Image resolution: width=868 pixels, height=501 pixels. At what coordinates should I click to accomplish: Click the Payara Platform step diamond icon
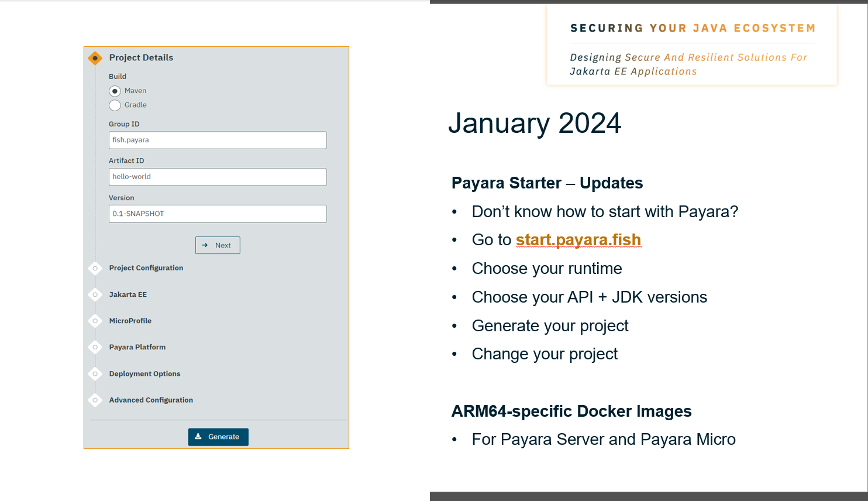pyautogui.click(x=95, y=347)
